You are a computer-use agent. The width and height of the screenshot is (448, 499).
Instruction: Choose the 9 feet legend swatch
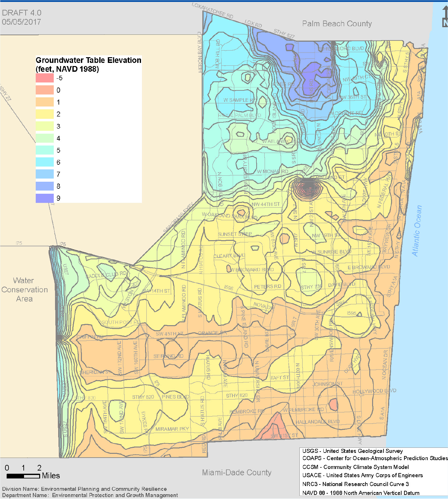point(45,198)
